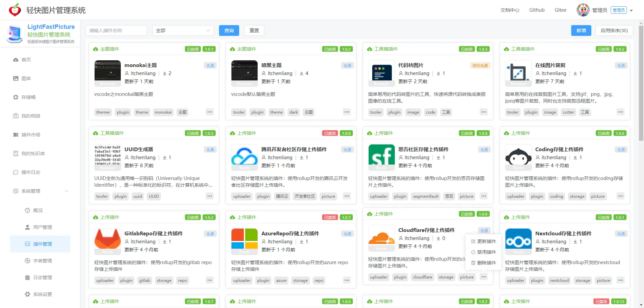Open Gitee link in top navigation
This screenshot has height=308, width=644.
[560, 10]
